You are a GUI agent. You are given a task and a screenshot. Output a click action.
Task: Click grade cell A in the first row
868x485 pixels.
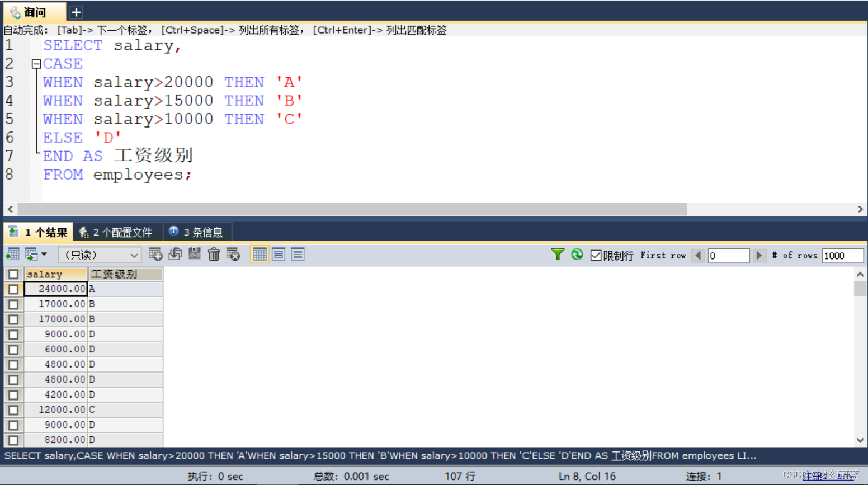point(125,289)
